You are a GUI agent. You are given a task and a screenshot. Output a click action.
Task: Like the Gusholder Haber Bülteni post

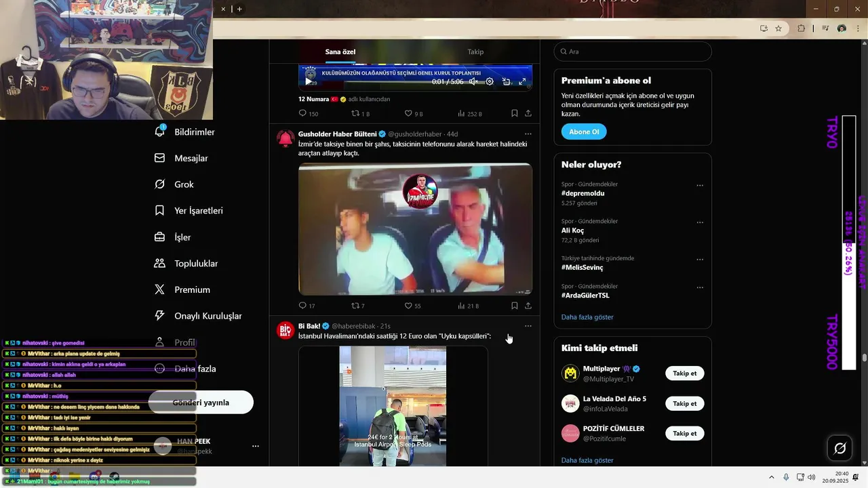[413, 306]
